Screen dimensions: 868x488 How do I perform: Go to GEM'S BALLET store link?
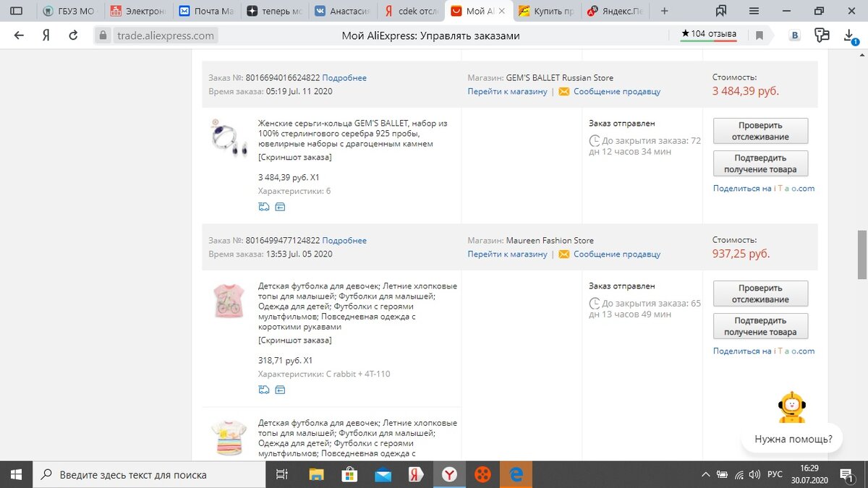[507, 92]
